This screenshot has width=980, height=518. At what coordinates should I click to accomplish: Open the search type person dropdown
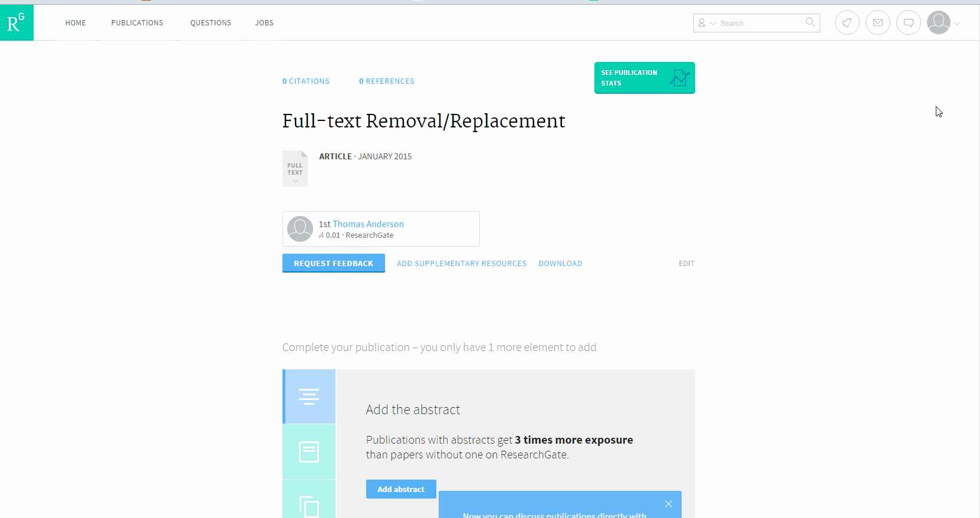pyautogui.click(x=706, y=23)
